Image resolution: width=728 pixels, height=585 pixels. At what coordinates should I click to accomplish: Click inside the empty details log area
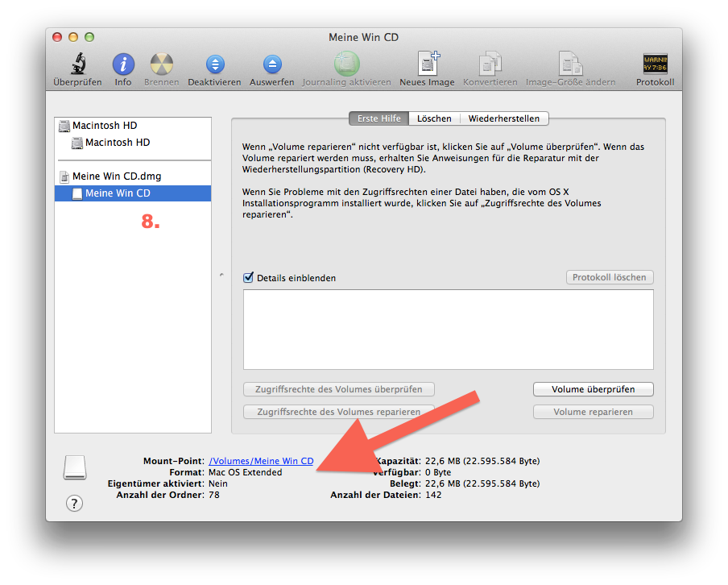tap(448, 330)
